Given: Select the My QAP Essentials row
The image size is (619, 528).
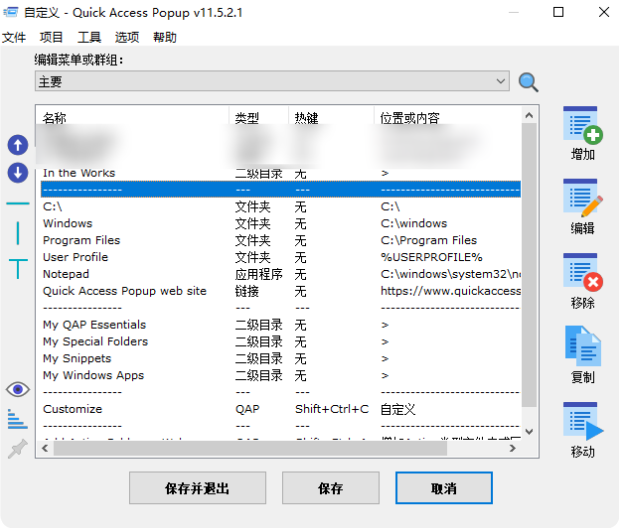Looking at the screenshot, I should point(281,325).
